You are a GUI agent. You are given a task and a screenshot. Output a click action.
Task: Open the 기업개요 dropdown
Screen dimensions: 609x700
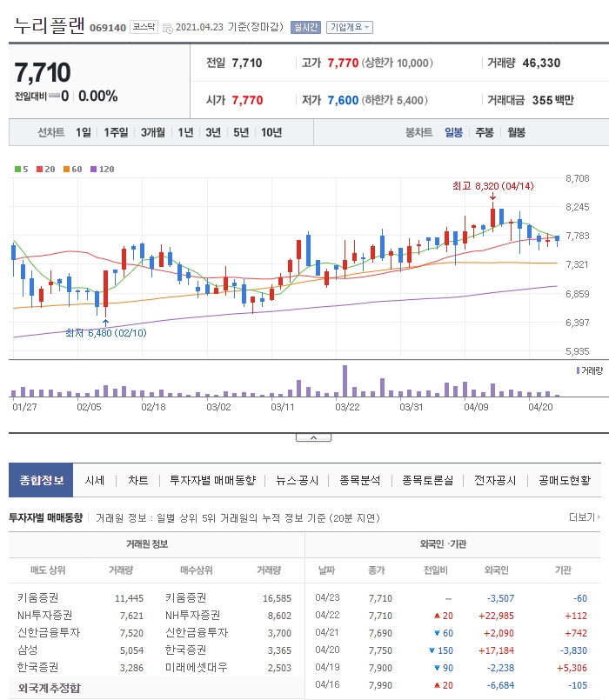[x=350, y=27]
